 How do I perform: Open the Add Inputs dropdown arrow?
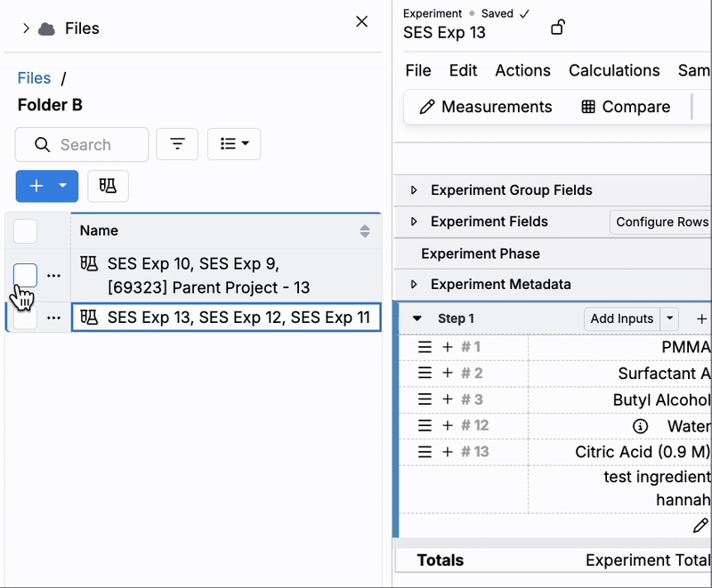[x=670, y=318]
